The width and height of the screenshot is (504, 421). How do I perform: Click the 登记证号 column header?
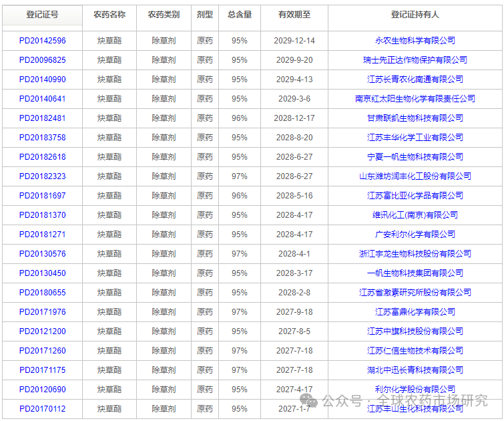tap(43, 15)
